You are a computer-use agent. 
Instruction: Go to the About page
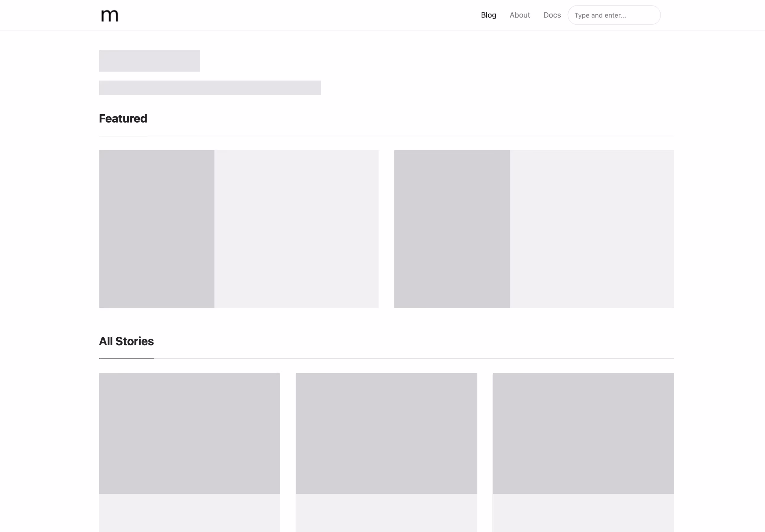tap(519, 15)
